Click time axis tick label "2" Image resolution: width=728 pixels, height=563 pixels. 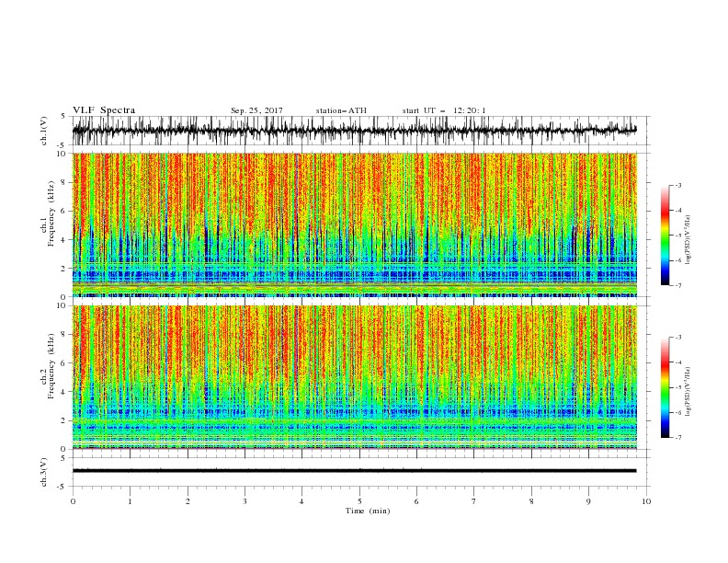(x=188, y=501)
